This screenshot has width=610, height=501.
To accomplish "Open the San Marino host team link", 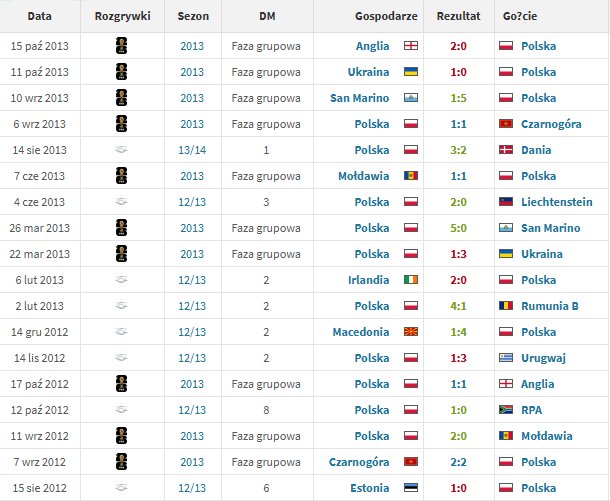I will (x=359, y=98).
